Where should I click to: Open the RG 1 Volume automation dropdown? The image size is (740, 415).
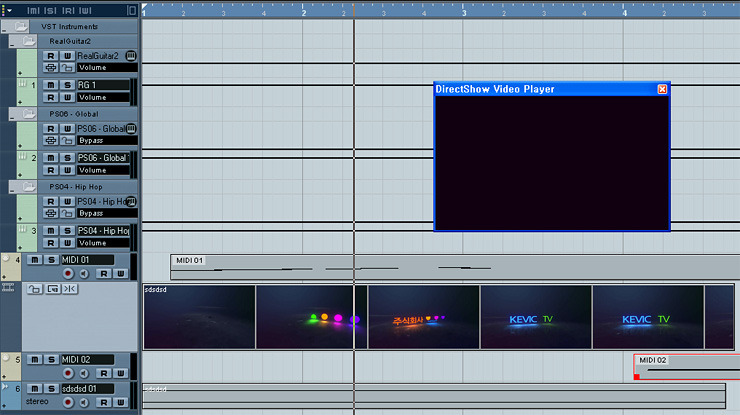[103, 97]
